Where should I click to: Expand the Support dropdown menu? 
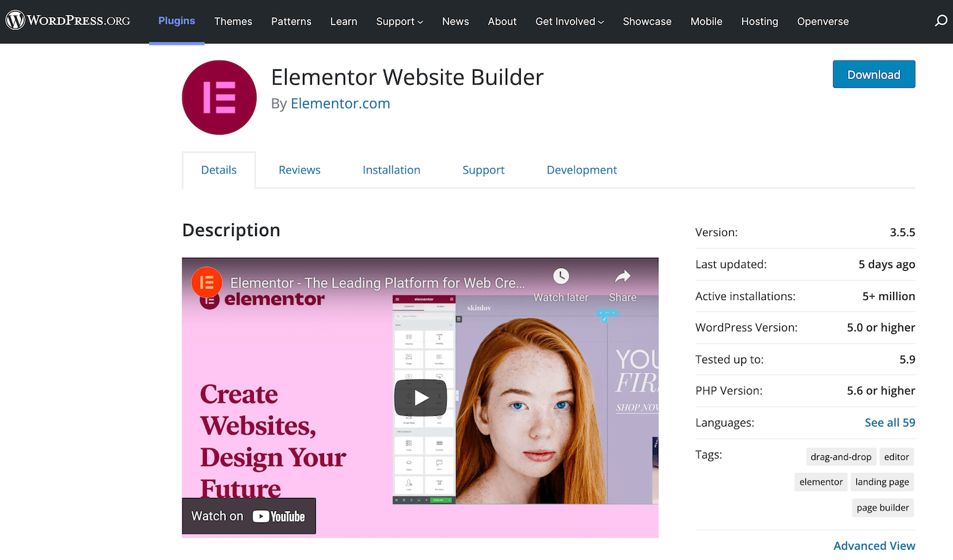(400, 22)
